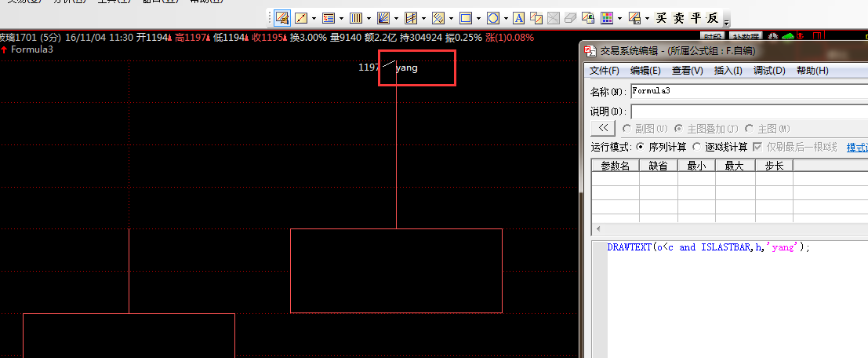
Task: Toggle 仅刷最后一根K线 checkbox
Action: point(757,148)
